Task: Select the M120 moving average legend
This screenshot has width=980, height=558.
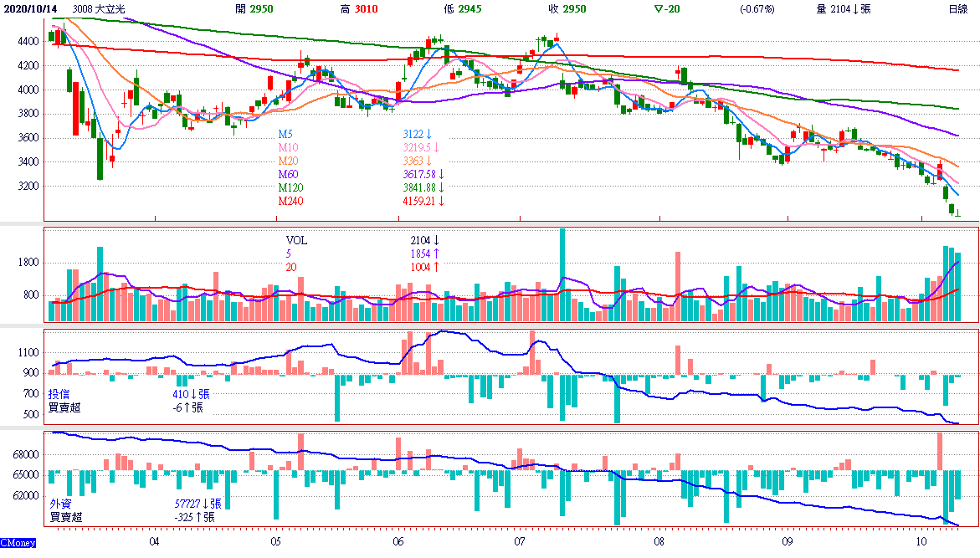Action: [290, 187]
